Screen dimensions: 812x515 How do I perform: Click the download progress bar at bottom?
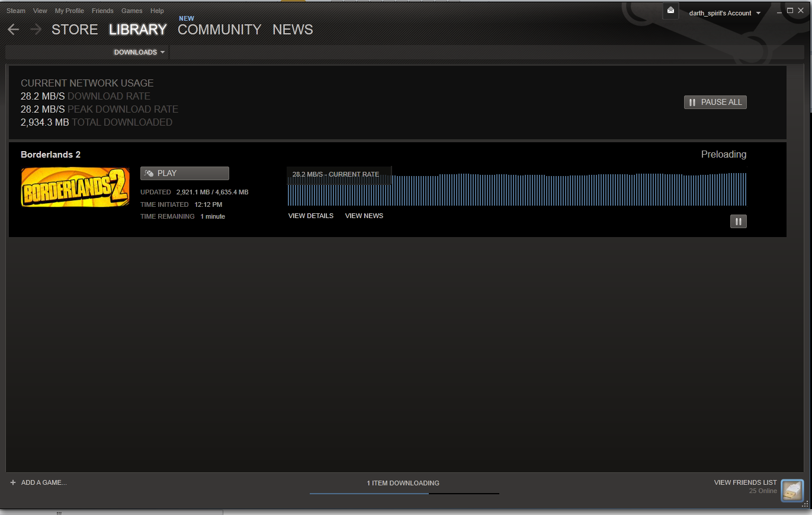(x=405, y=493)
